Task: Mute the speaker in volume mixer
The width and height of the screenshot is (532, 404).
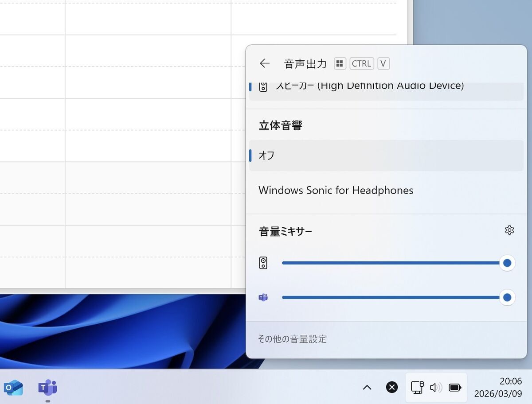Action: 263,263
